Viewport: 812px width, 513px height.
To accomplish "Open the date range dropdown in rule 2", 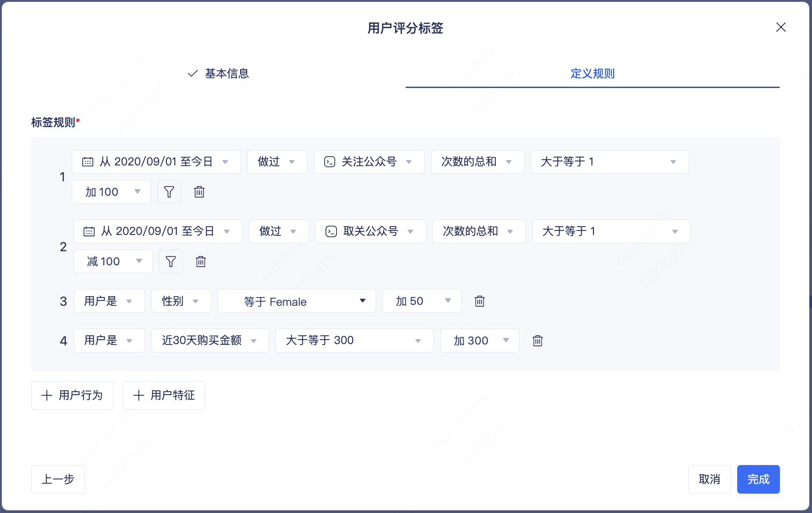I will pyautogui.click(x=158, y=231).
